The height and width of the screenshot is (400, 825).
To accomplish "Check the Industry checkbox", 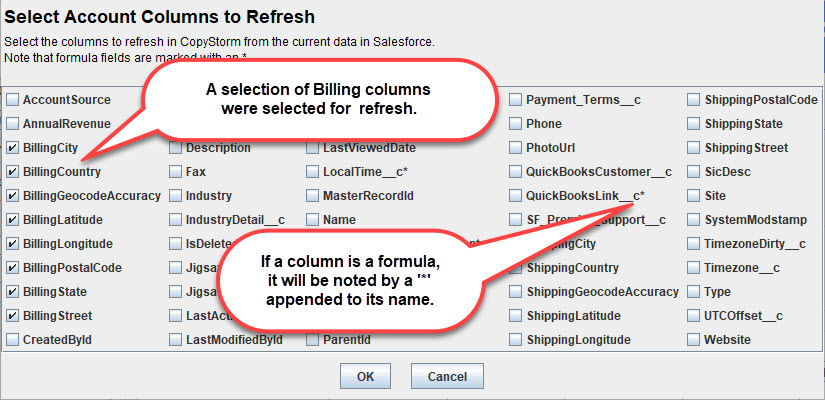I will [x=175, y=196].
